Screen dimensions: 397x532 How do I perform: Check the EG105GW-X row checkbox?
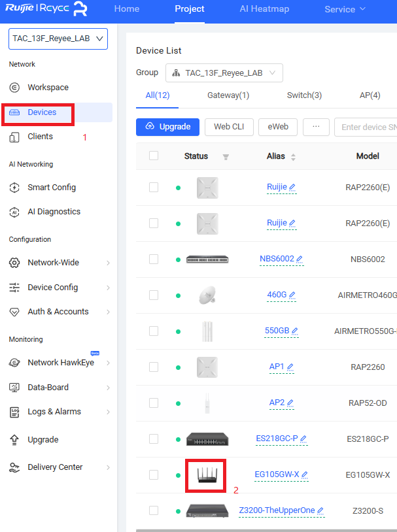[x=154, y=475]
